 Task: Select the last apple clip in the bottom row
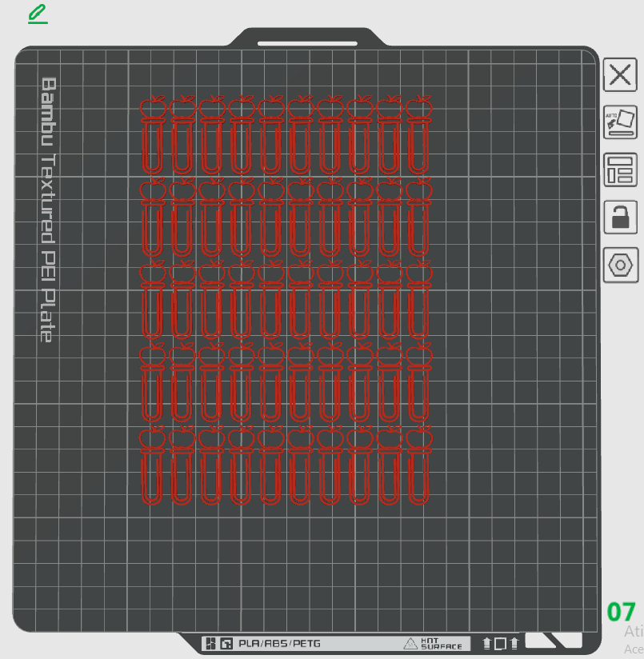click(x=418, y=465)
